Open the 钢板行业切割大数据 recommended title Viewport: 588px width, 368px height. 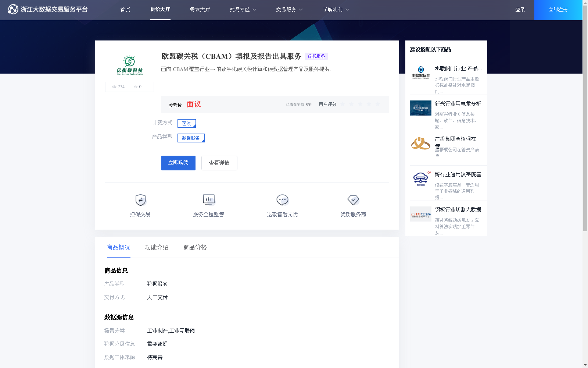click(458, 210)
